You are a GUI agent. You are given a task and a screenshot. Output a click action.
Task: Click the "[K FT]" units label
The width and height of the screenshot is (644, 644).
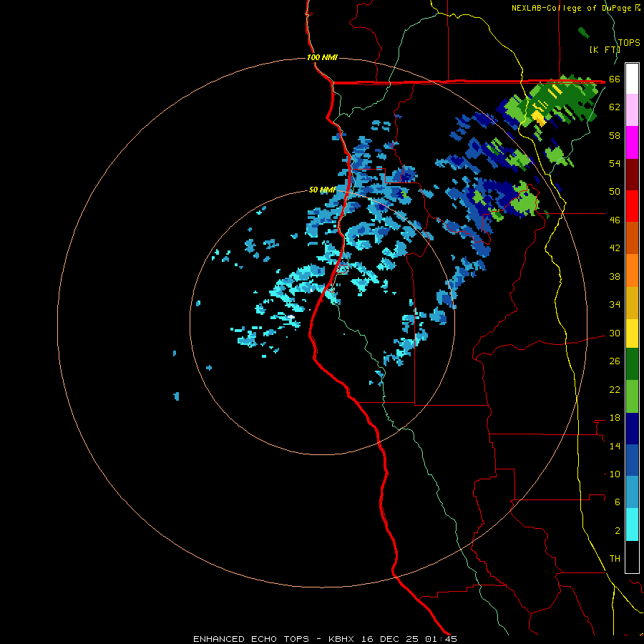click(x=605, y=49)
